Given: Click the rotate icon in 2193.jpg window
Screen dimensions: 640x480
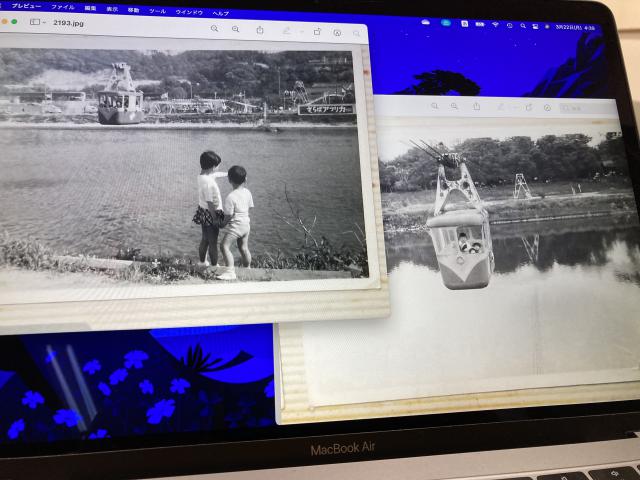Looking at the screenshot, I should point(317,31).
